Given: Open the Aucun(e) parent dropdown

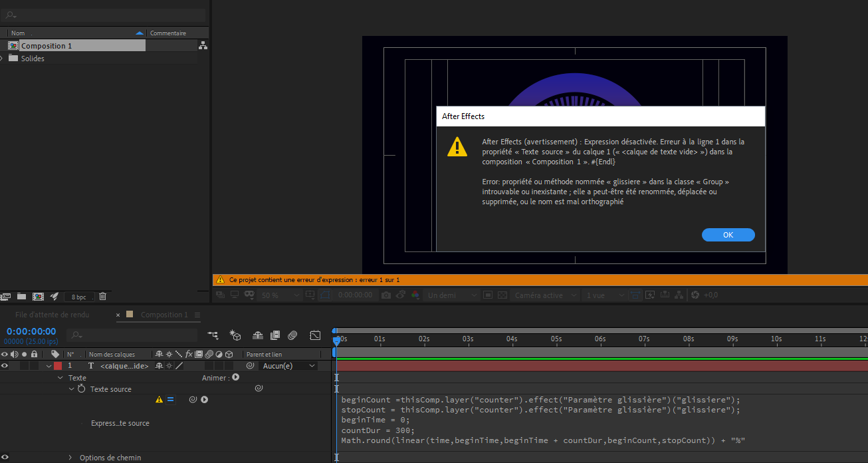Looking at the screenshot, I should (288, 366).
